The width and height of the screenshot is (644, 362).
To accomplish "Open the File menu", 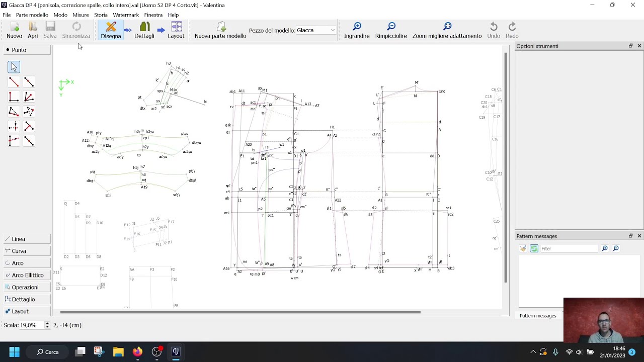I will click(x=7, y=15).
